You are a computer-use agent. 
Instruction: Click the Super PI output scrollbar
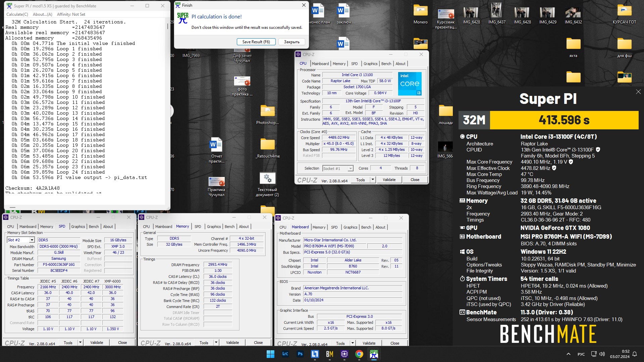coord(168,26)
